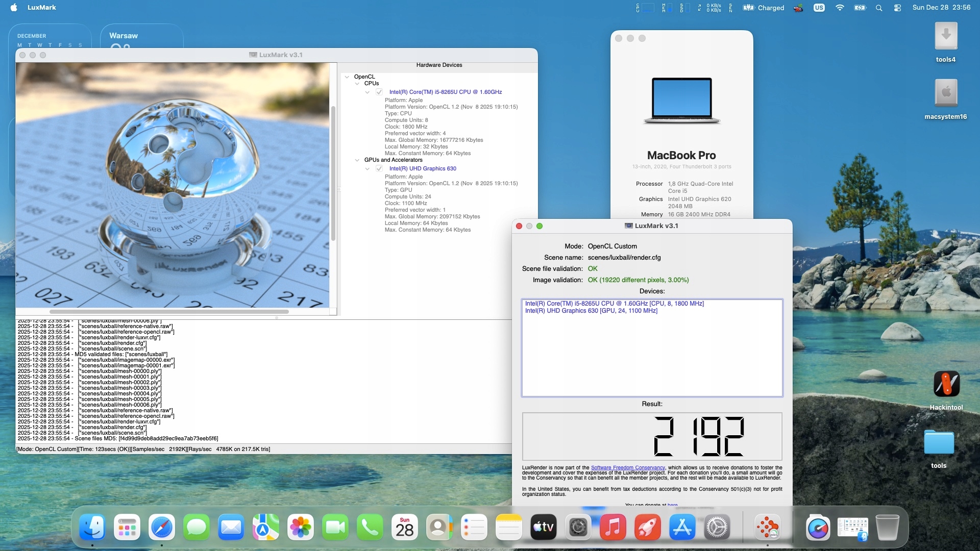Follow the Software Freedom Conservancy link
Viewport: 980px width, 551px height.
coord(627,468)
